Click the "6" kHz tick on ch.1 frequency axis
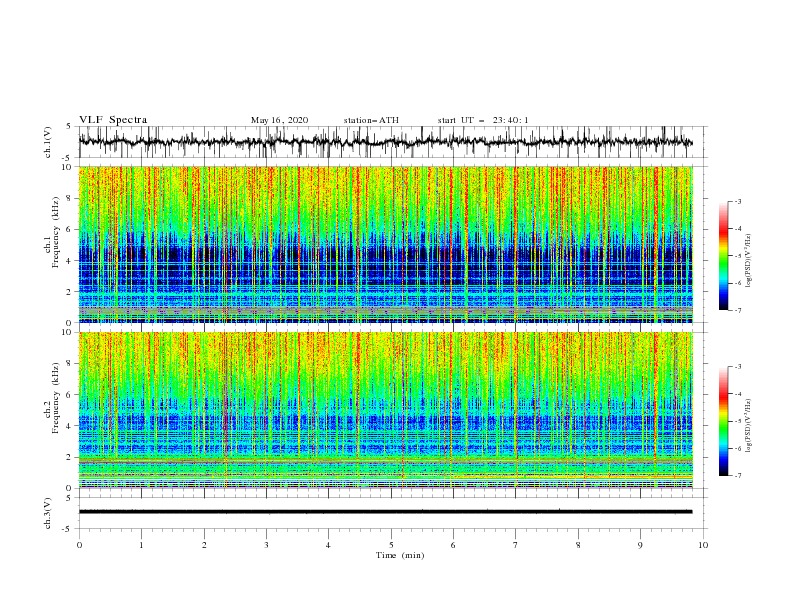 [x=71, y=229]
